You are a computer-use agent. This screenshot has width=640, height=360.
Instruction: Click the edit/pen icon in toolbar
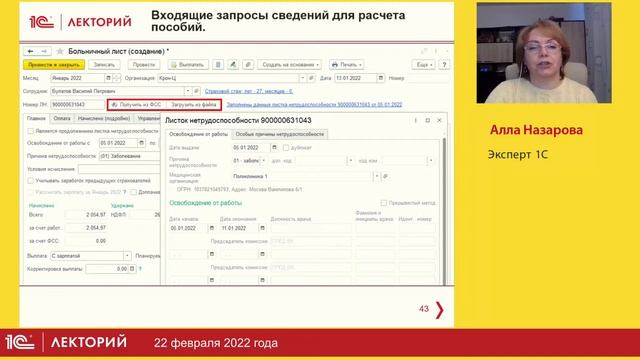(x=233, y=64)
